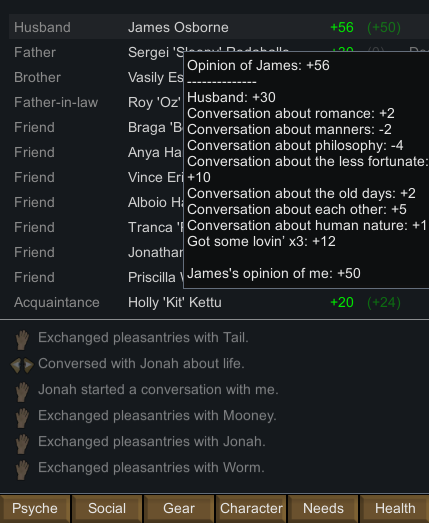Click the Brother relation row for Vasily
Image resolution: width=429 pixels, height=523 pixels.
pos(96,77)
